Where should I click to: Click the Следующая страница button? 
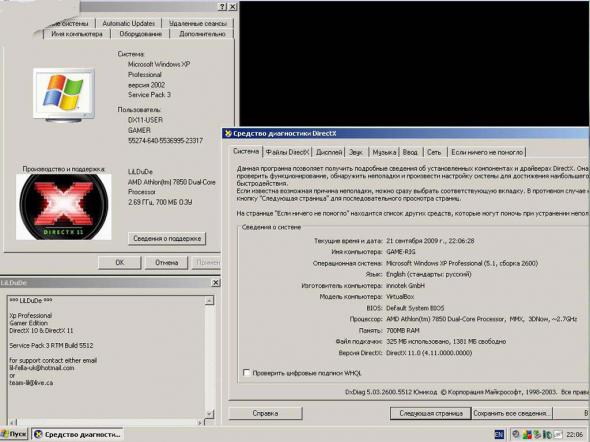[x=431, y=413]
